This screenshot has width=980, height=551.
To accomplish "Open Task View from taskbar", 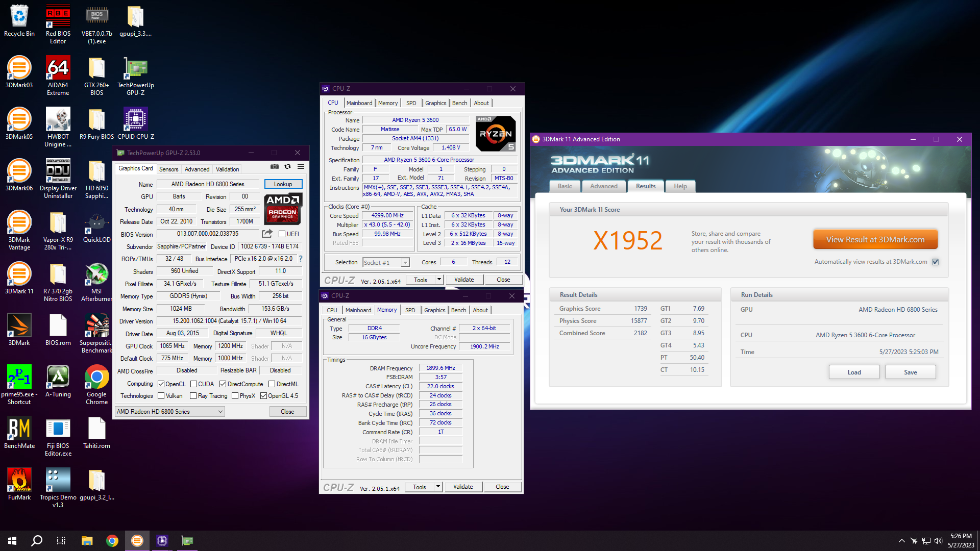I will click(x=61, y=541).
